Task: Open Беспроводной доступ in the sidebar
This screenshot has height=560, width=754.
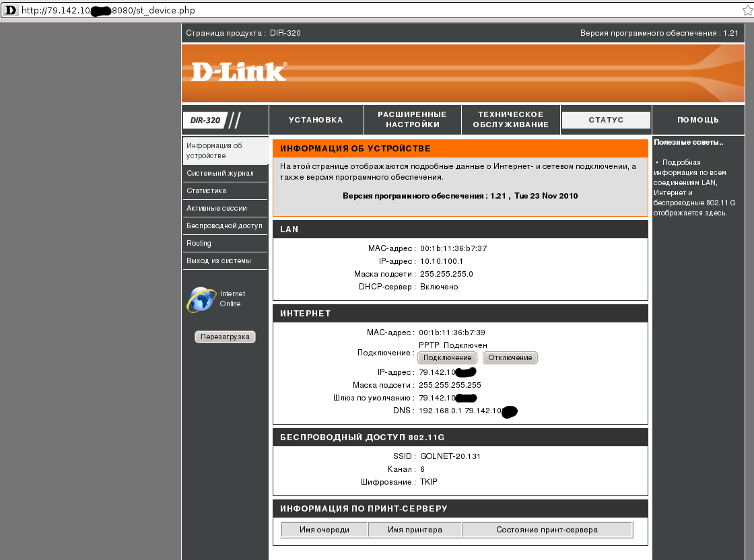Action: pyautogui.click(x=225, y=225)
